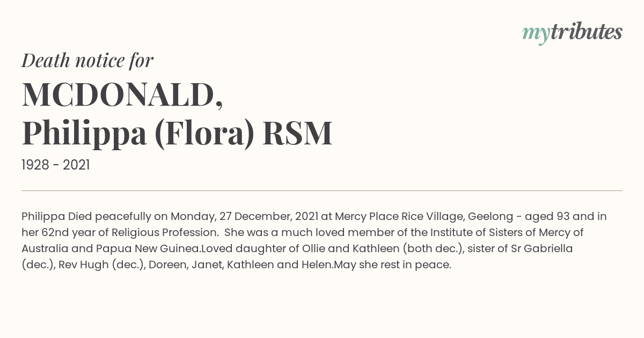Click the word "Philippa" starting the paragraph
The width and height of the screenshot is (644, 338).
pos(43,217)
